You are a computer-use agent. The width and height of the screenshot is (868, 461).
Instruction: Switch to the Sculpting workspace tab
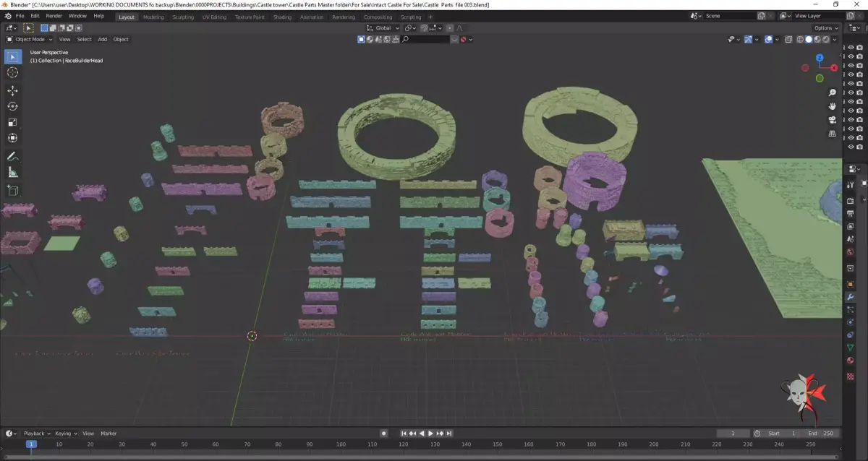pos(183,17)
